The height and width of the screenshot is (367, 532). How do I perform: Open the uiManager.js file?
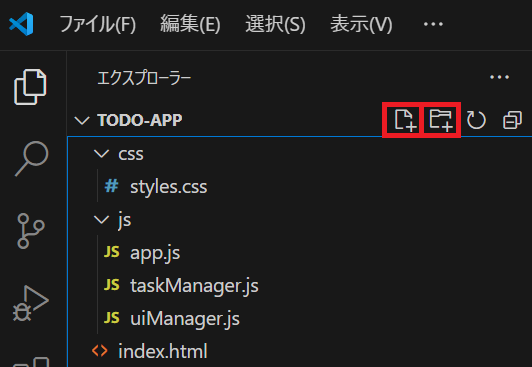coord(185,319)
